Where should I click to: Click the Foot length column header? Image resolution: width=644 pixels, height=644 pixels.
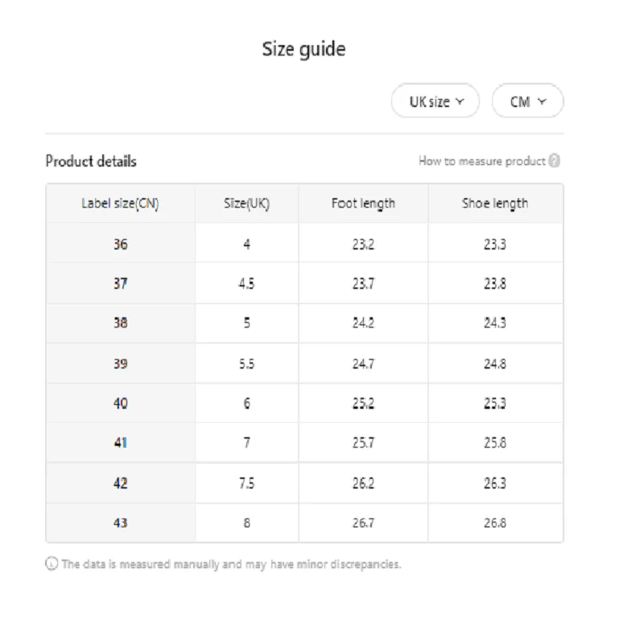(363, 204)
